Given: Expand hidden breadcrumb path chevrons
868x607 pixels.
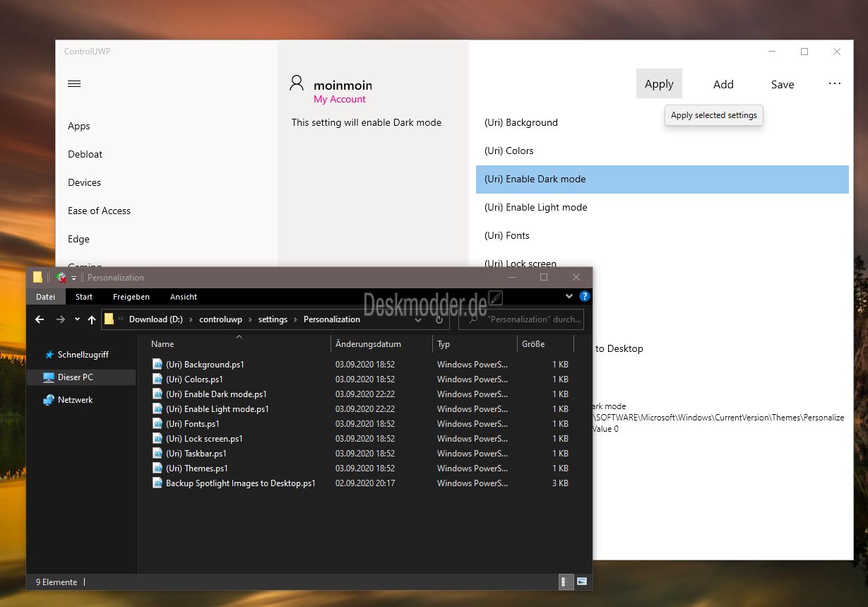Looking at the screenshot, I should click(121, 319).
